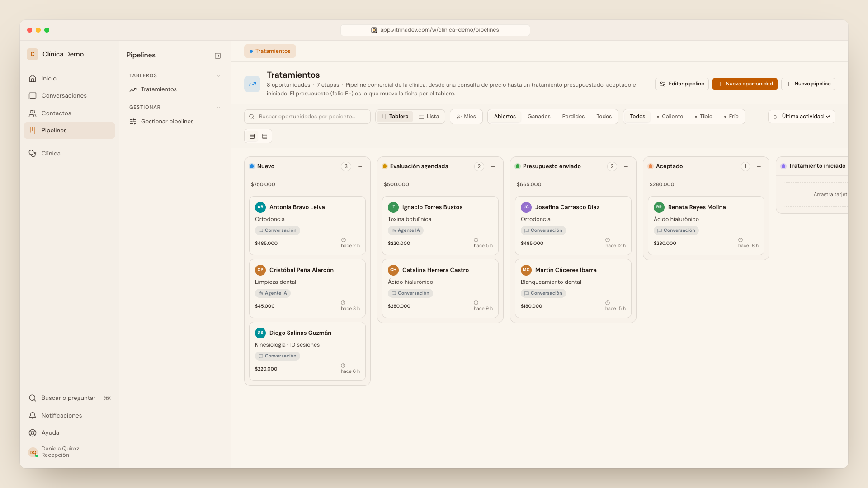Show Abiertos opportunities
Viewport: 868px width, 488px height.
(505, 117)
